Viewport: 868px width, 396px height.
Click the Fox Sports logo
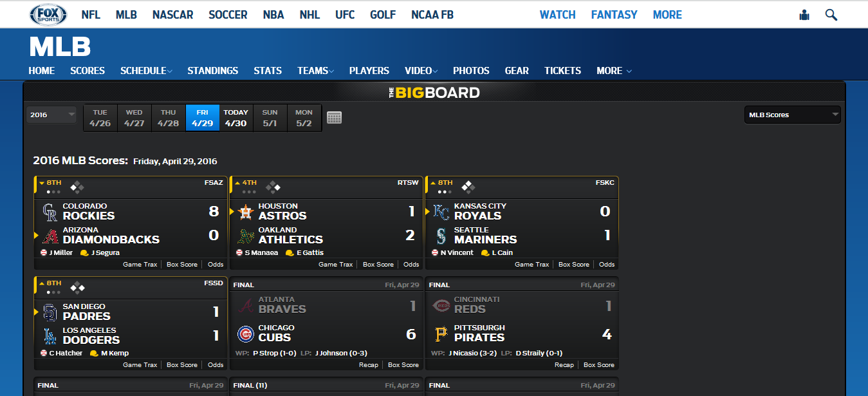pyautogui.click(x=48, y=14)
